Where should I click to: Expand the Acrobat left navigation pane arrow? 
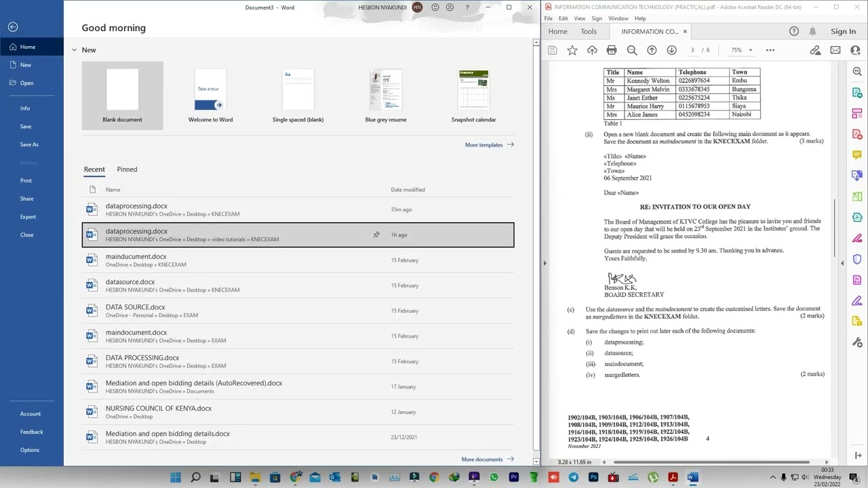545,263
